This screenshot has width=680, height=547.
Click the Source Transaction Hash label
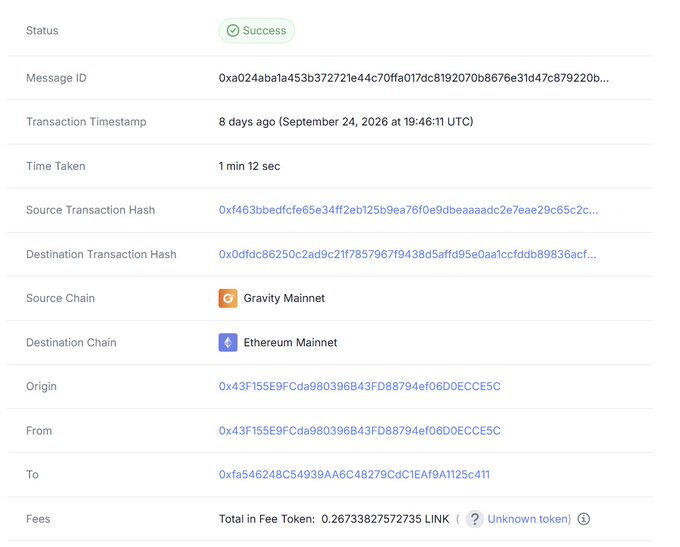pos(90,210)
